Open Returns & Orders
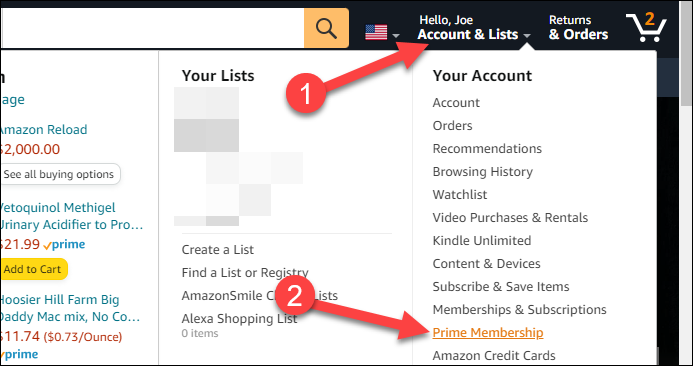 tap(578, 28)
